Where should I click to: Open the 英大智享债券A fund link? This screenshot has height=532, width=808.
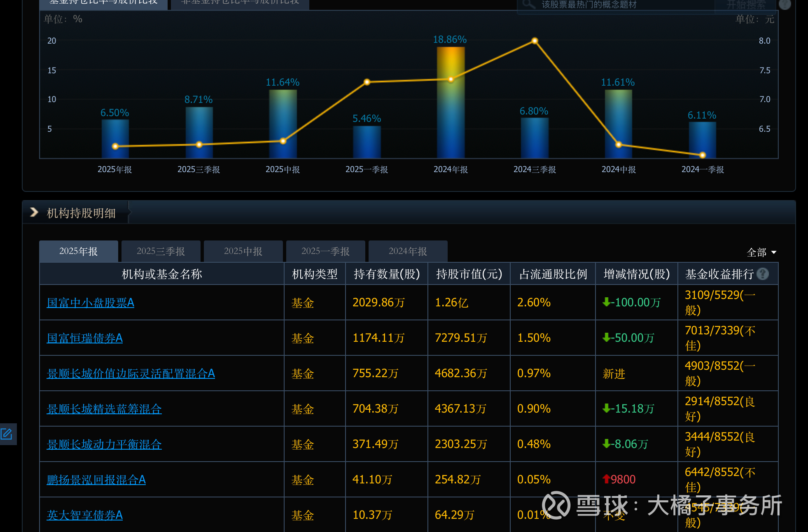[85, 515]
